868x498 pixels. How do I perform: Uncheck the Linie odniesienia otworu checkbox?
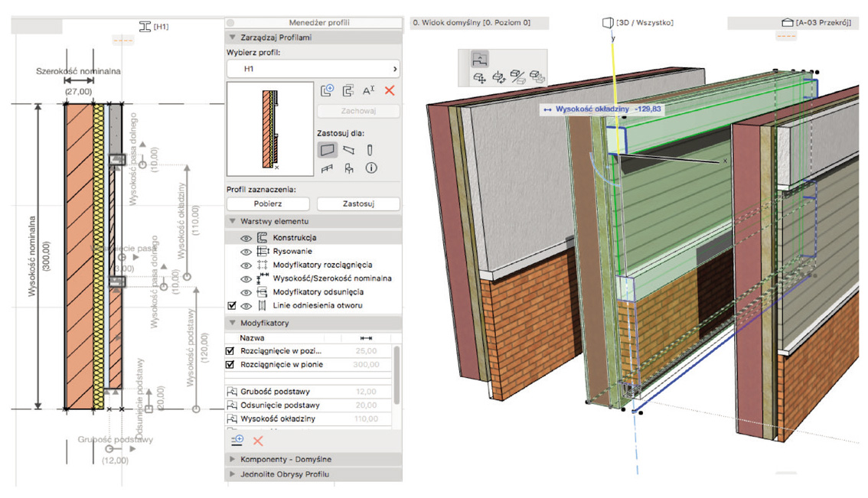pyautogui.click(x=232, y=306)
